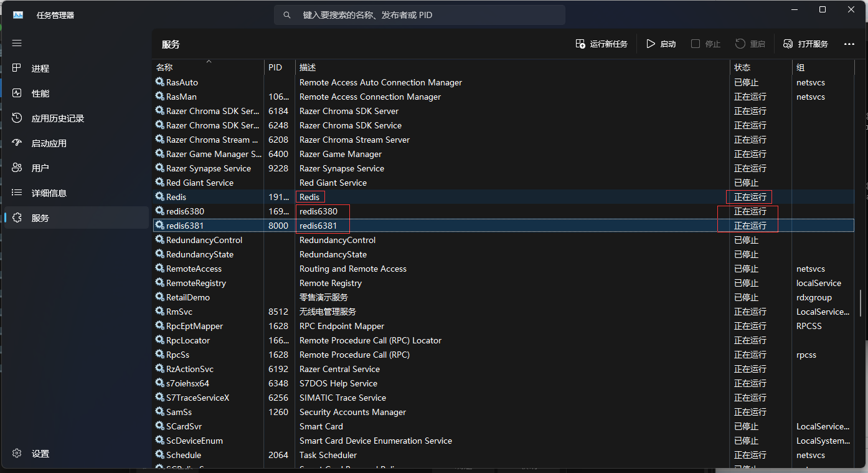Click the description 'RPC Endpoint Mapper'

(x=342, y=326)
